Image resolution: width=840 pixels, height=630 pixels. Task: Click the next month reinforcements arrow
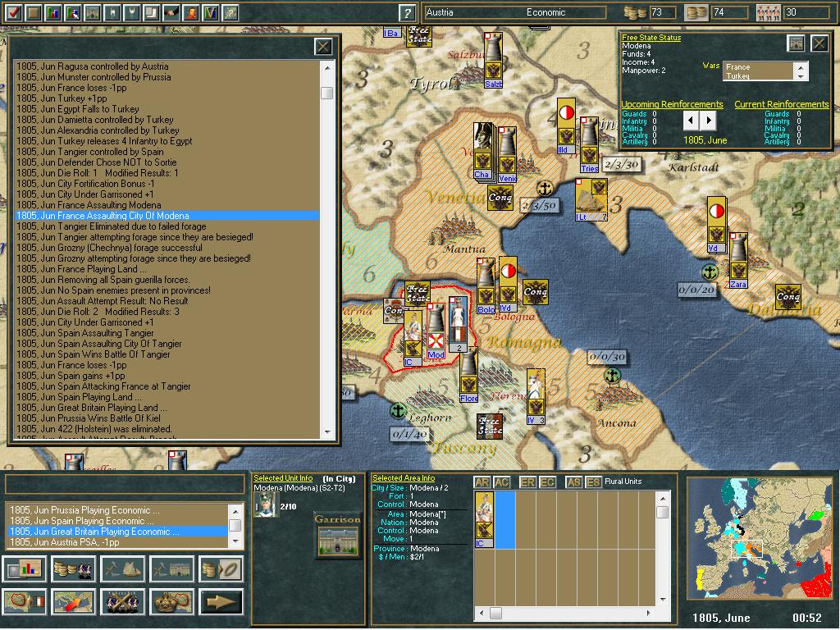tap(708, 121)
